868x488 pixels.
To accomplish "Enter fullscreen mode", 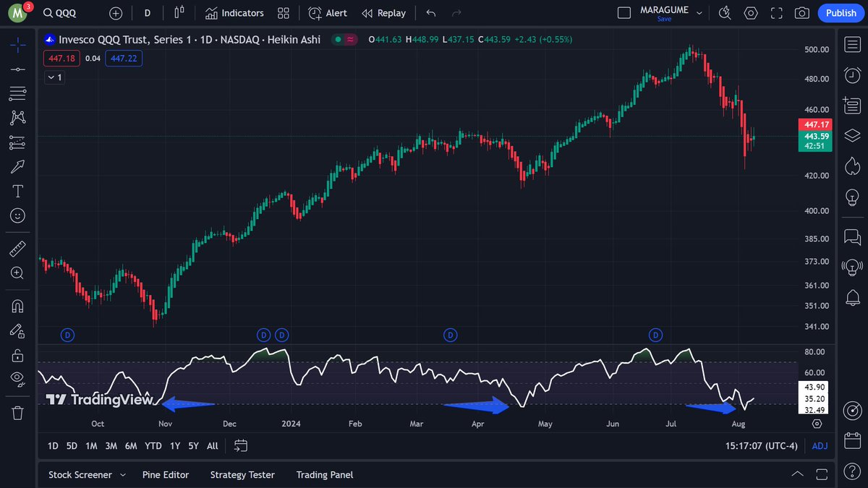I will click(776, 13).
